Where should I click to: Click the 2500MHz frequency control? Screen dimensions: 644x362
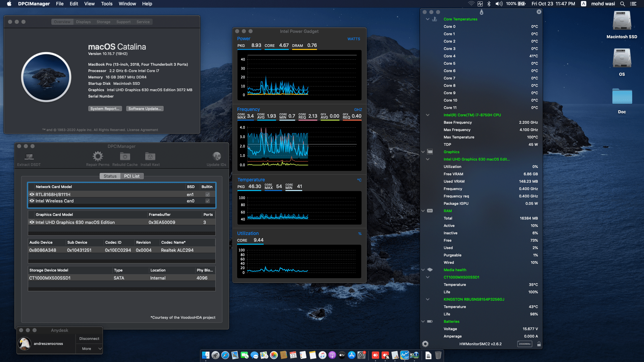525,344
